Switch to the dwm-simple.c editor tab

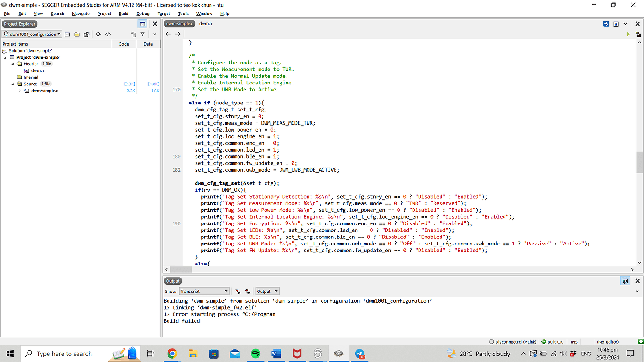tap(180, 23)
